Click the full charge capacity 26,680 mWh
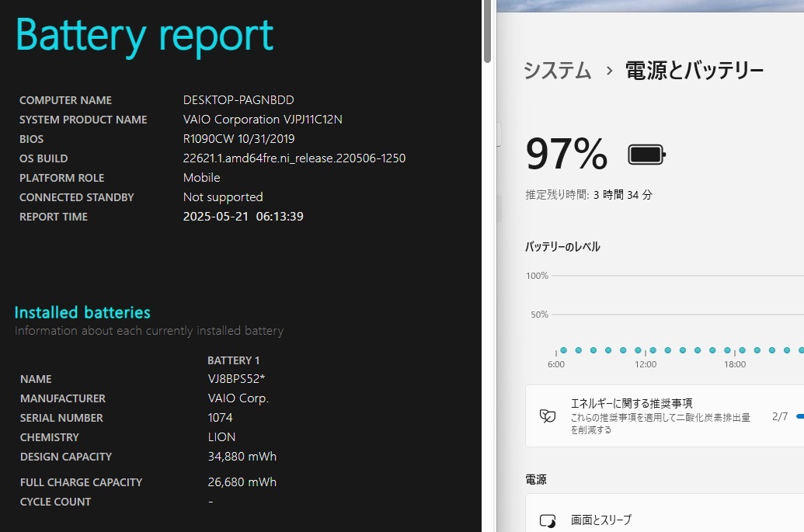 [242, 482]
